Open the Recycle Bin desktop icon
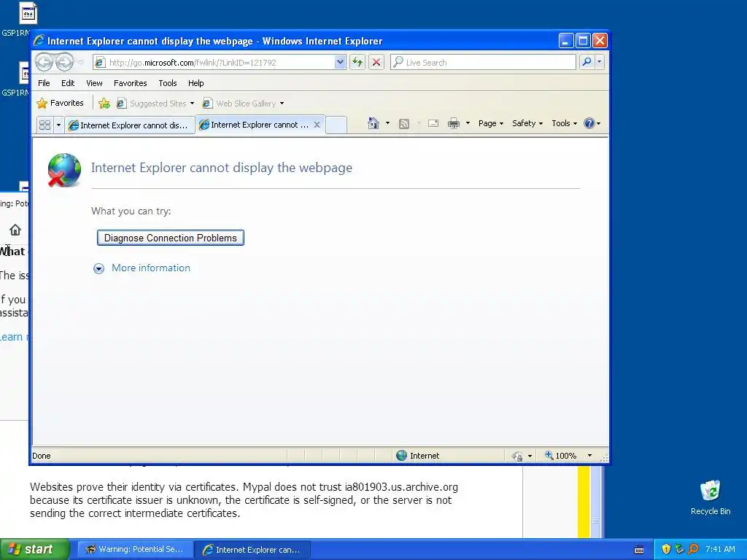 click(x=711, y=497)
